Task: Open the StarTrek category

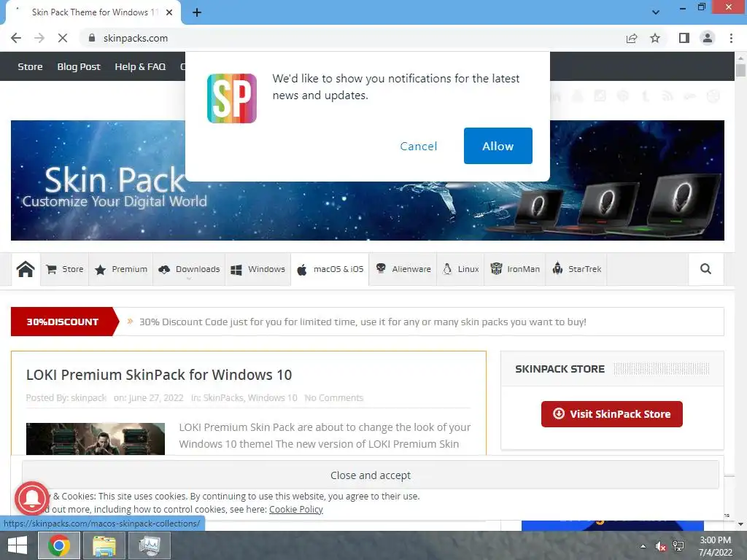Action: pyautogui.click(x=576, y=269)
